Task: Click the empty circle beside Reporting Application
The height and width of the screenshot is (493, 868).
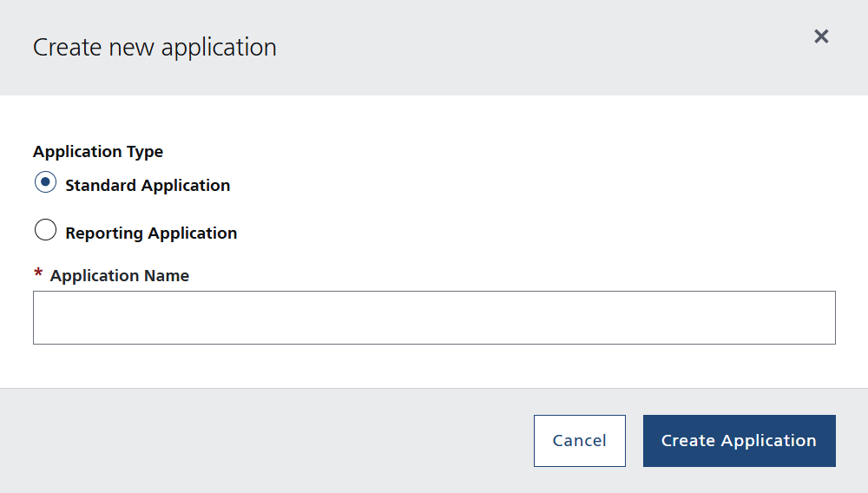Action: [x=45, y=230]
